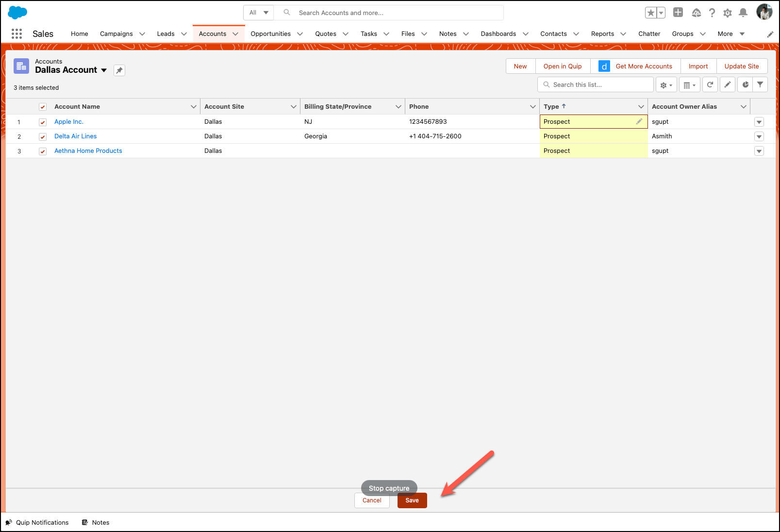Open the Account Site column menu
780x532 pixels.
pyautogui.click(x=294, y=107)
